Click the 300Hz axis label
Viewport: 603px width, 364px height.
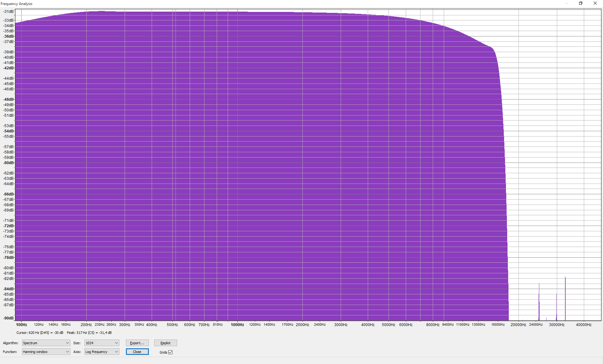[125, 325]
